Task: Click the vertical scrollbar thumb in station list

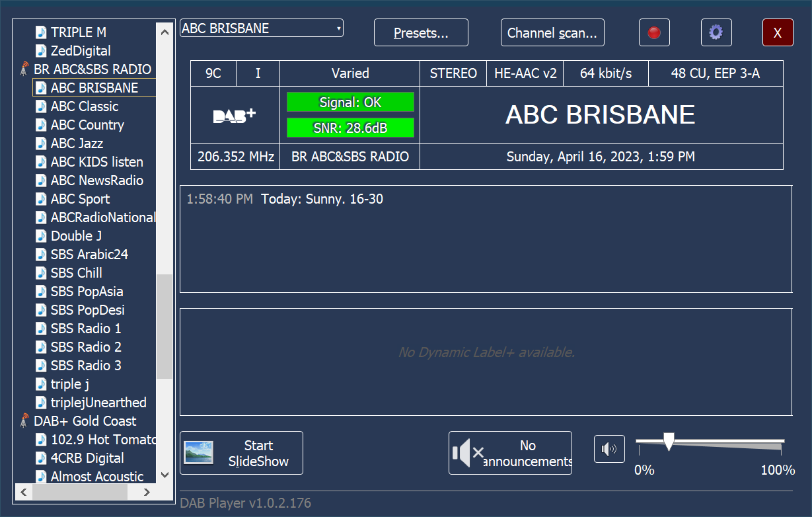Action: tap(164, 327)
